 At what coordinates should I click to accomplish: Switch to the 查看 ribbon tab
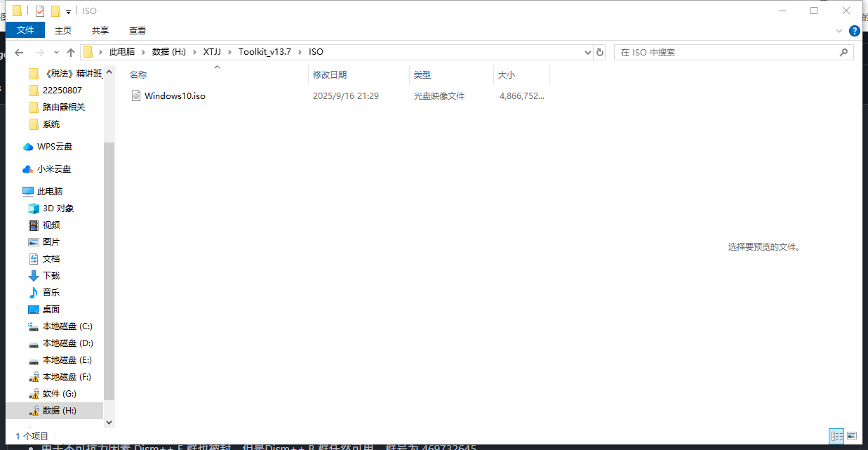pyautogui.click(x=138, y=30)
